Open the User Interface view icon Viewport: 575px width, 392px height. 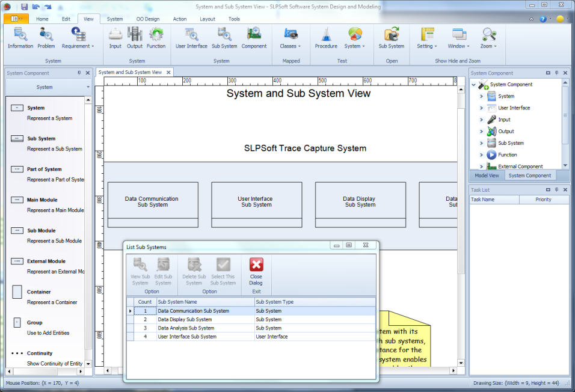[191, 38]
